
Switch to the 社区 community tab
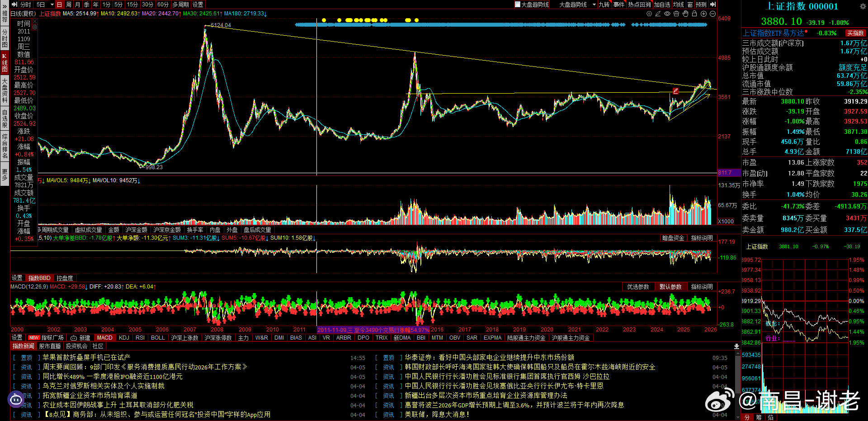(x=98, y=346)
